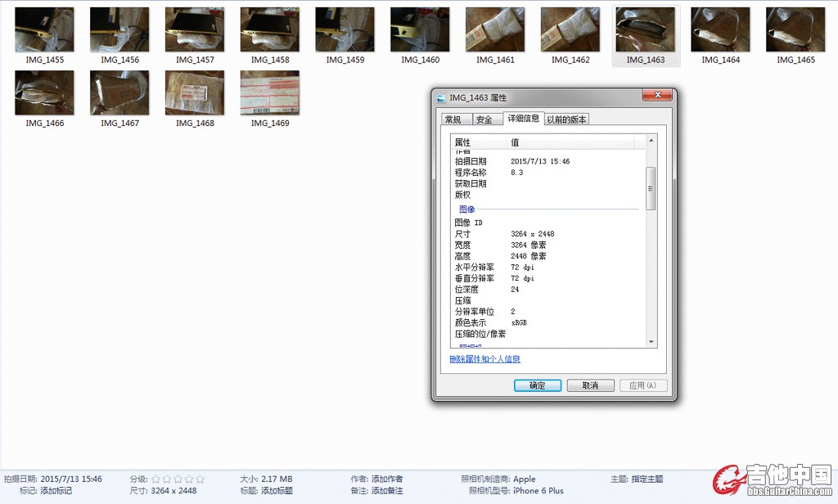The width and height of the screenshot is (838, 504).
Task: Click 添加作者 to add an author
Action: pyautogui.click(x=387, y=479)
